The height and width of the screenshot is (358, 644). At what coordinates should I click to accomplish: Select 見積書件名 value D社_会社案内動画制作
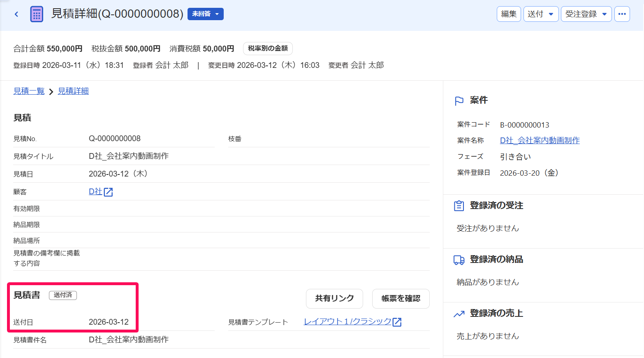tap(129, 339)
